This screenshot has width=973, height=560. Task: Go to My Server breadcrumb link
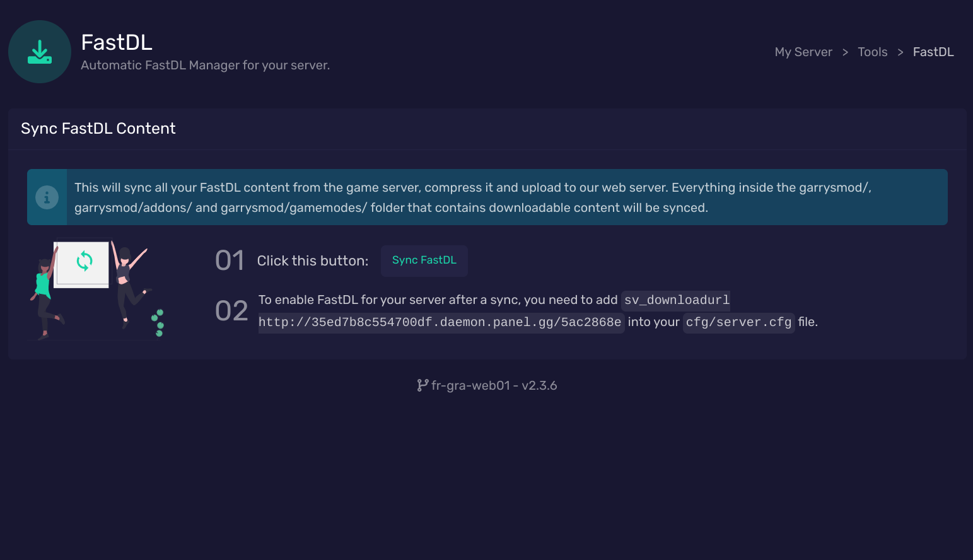pyautogui.click(x=803, y=52)
